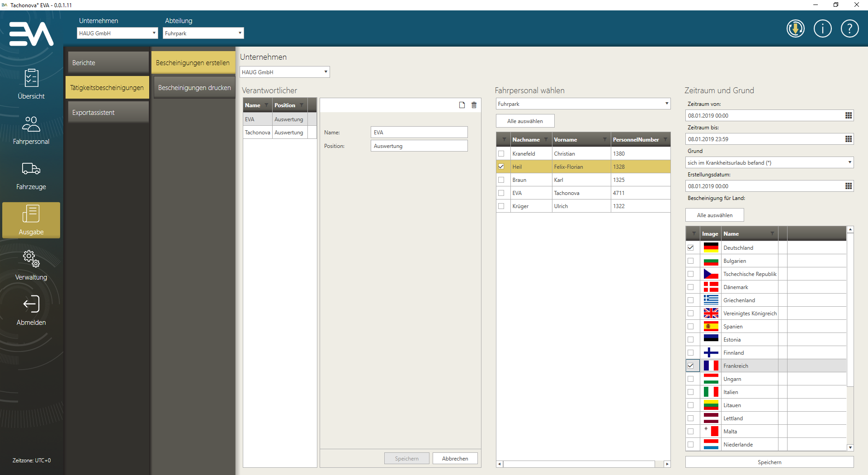
Task: Open the Fahrzeuge sidebar section
Action: point(31,176)
